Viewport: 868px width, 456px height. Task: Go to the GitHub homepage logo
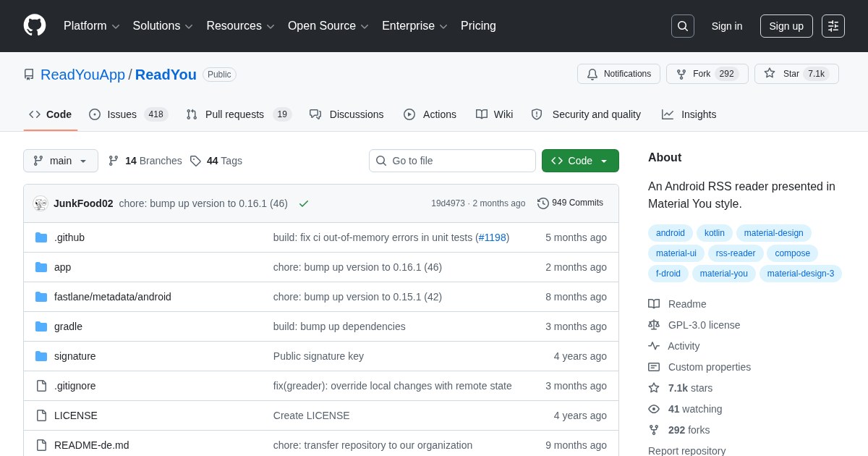pyautogui.click(x=35, y=25)
